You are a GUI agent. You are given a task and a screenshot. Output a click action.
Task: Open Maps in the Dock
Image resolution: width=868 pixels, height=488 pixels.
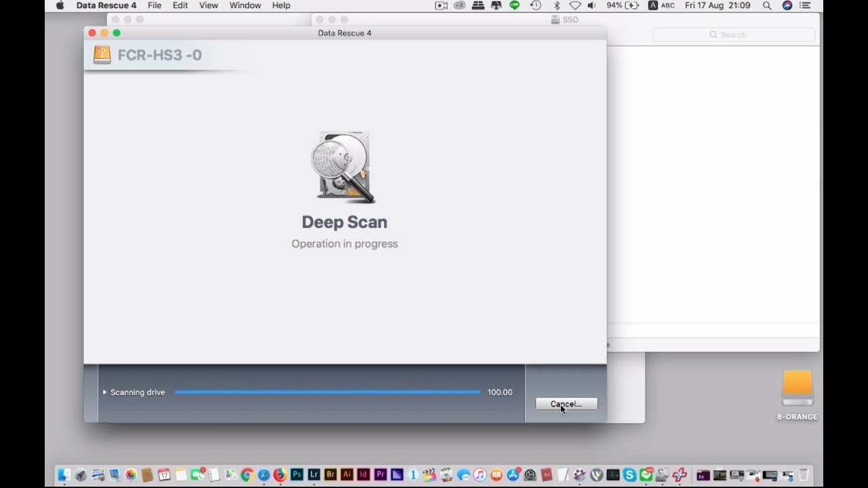point(231,475)
